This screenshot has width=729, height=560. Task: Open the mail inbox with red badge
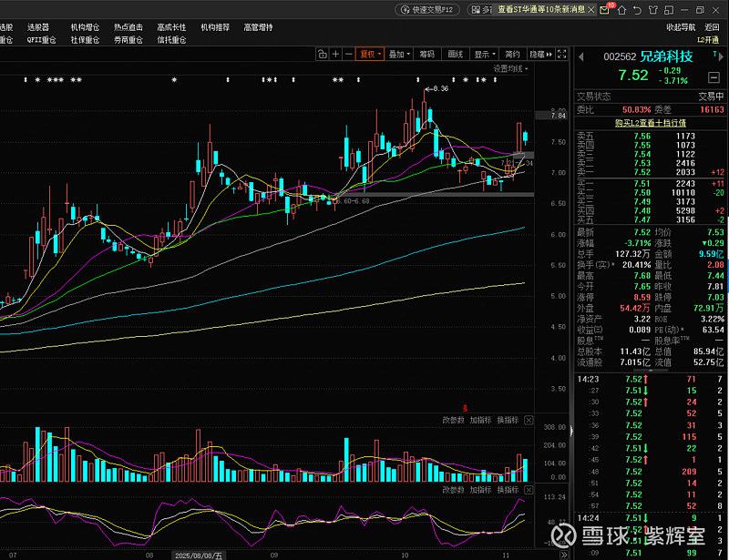click(605, 9)
